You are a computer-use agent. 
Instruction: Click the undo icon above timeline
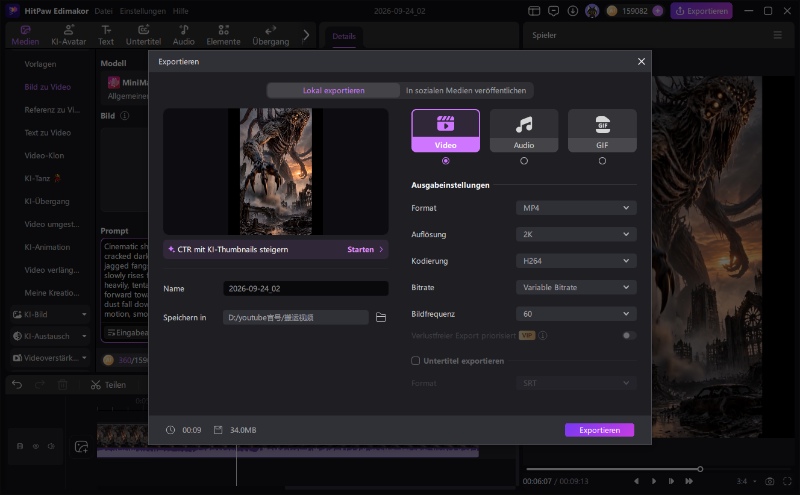pyautogui.click(x=17, y=384)
